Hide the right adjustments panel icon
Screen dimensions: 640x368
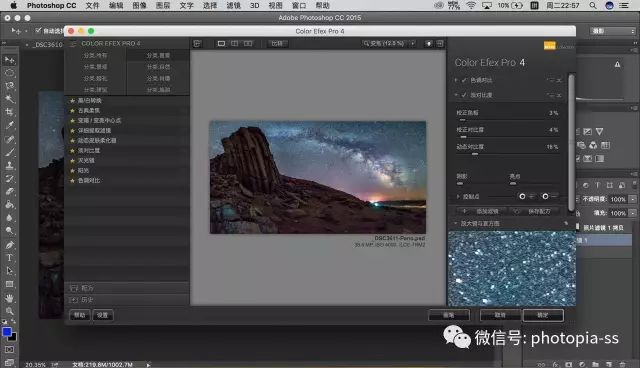click(440, 43)
